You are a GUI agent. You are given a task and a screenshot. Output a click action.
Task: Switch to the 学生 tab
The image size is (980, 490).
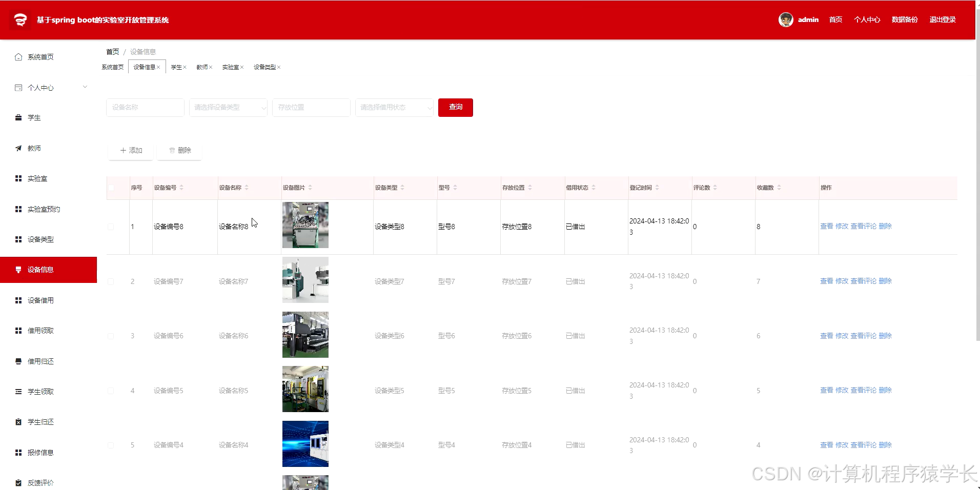coord(176,67)
